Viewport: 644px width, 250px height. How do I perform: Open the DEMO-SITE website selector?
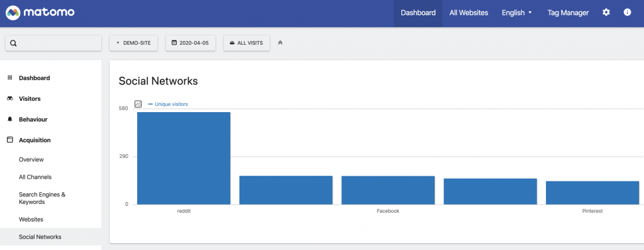pyautogui.click(x=133, y=43)
